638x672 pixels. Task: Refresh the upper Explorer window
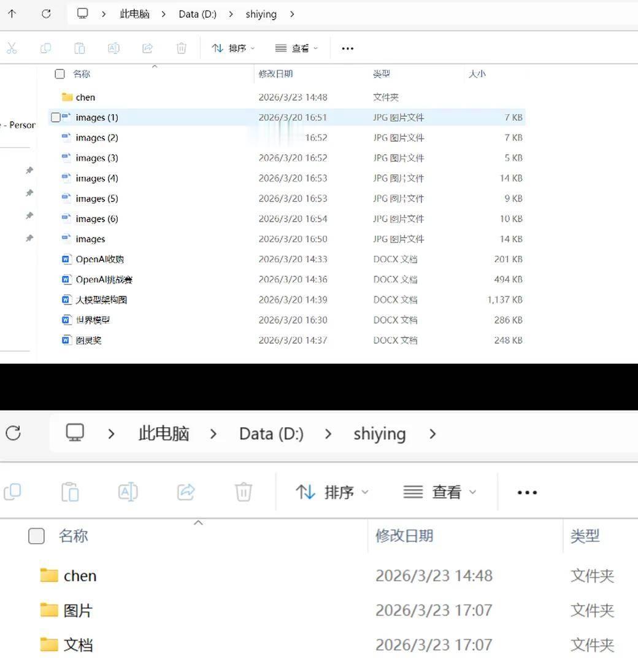tap(46, 14)
